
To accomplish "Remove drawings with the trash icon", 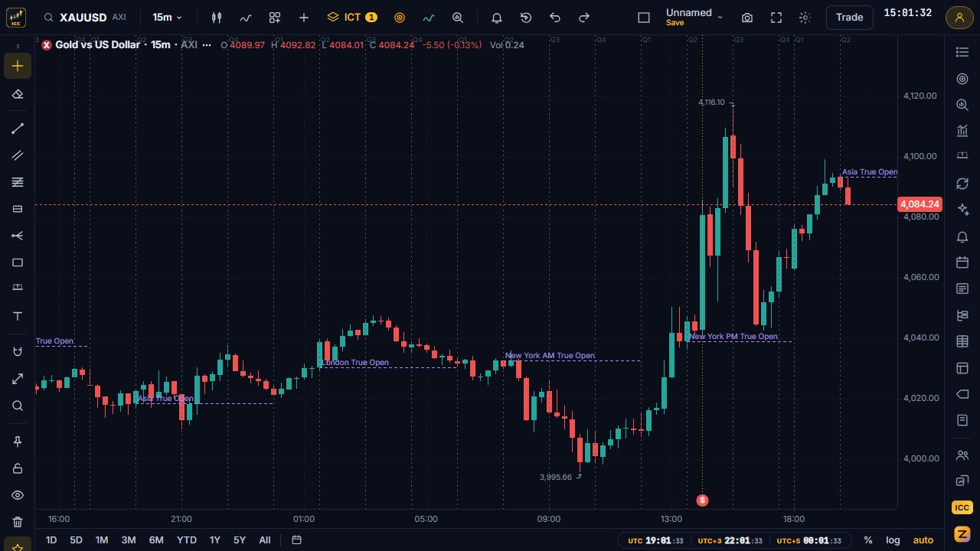I will pos(18,522).
